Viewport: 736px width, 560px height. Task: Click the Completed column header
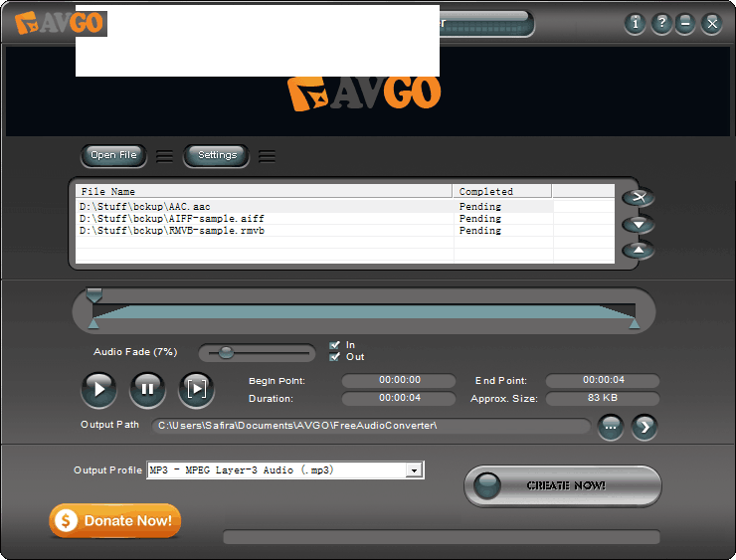coord(502,192)
